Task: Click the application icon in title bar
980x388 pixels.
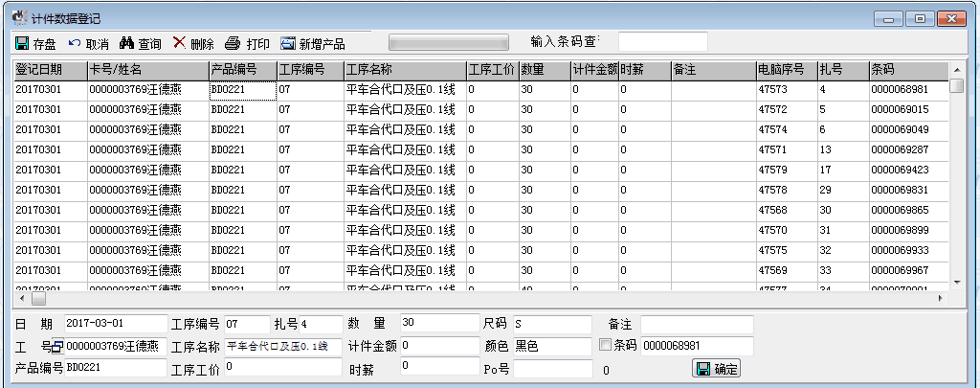Action: 17,18
